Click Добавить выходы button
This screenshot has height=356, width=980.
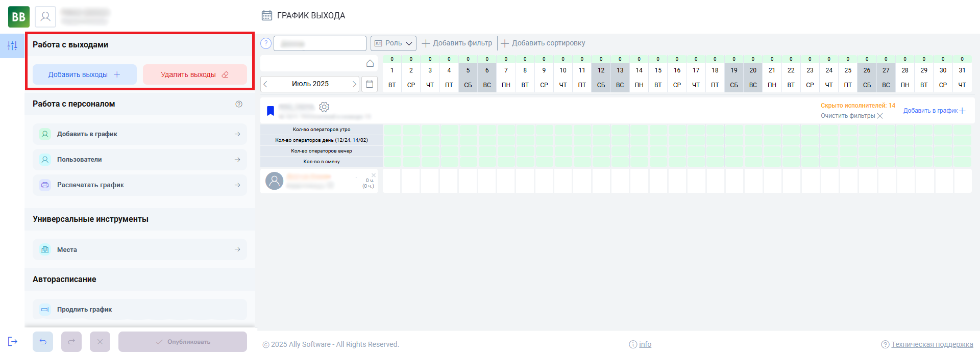click(x=85, y=74)
